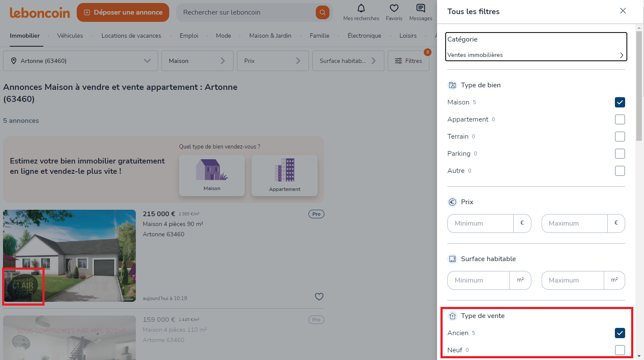
Task: Click the euro Prix section icon
Action: tap(452, 202)
